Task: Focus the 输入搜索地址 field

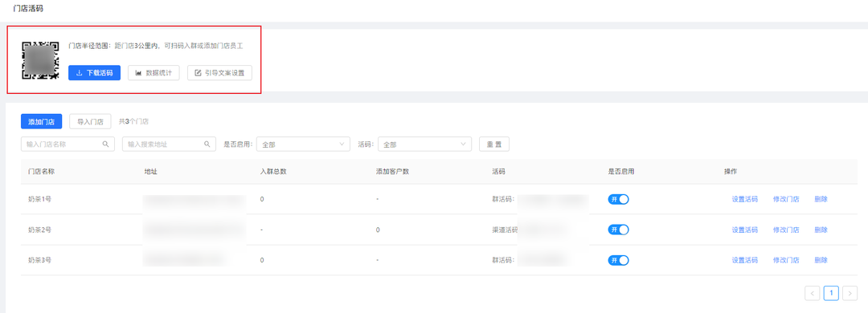Action: click(169, 144)
